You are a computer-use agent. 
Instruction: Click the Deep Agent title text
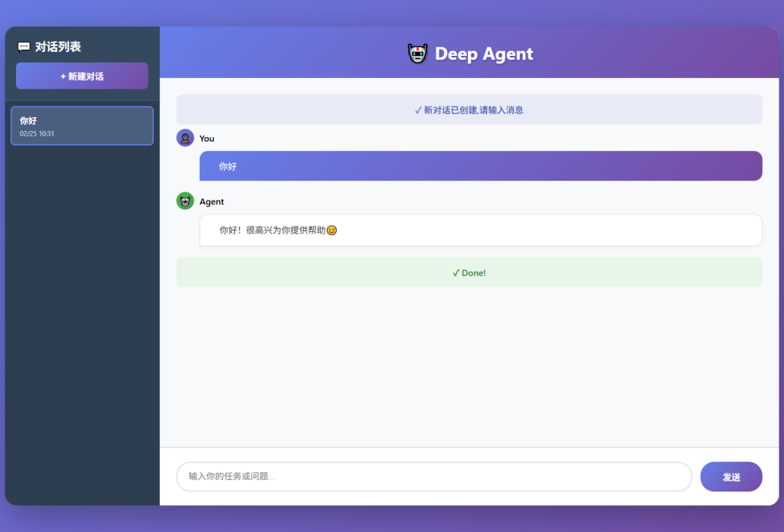(484, 54)
